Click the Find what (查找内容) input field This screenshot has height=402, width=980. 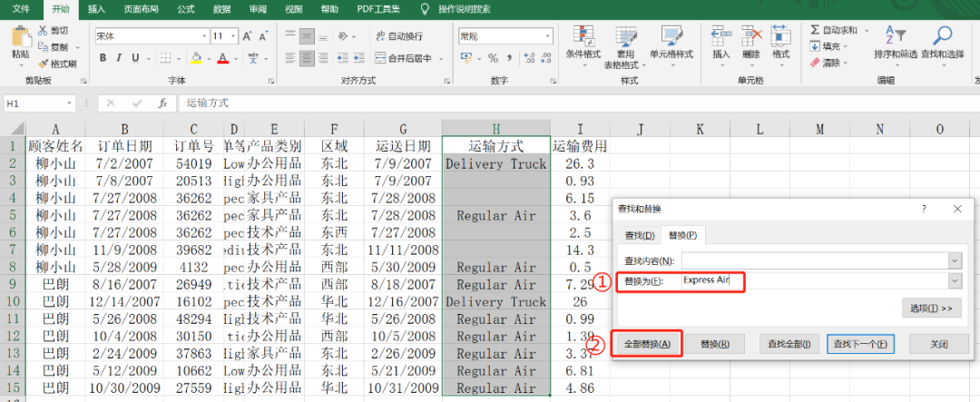[x=814, y=260]
